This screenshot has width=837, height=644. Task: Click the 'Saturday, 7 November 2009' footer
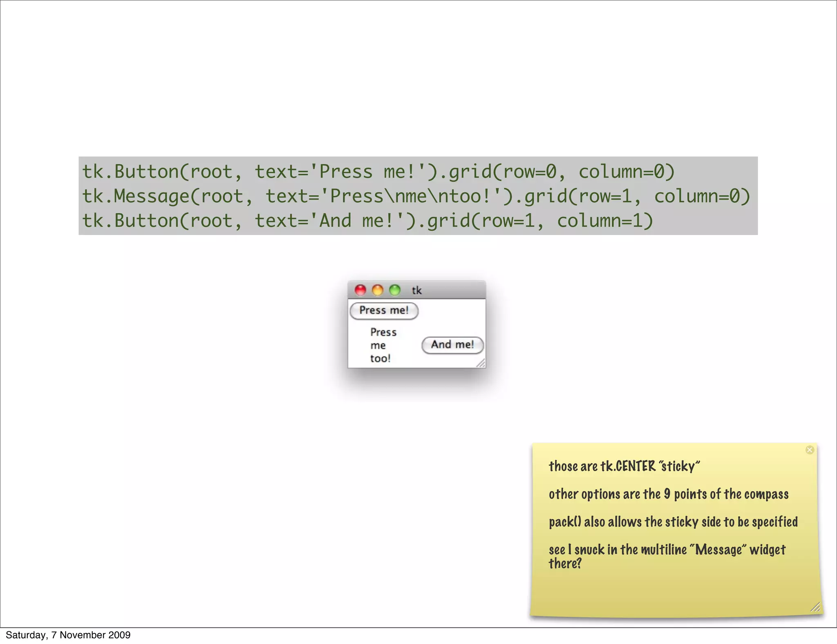[68, 635]
